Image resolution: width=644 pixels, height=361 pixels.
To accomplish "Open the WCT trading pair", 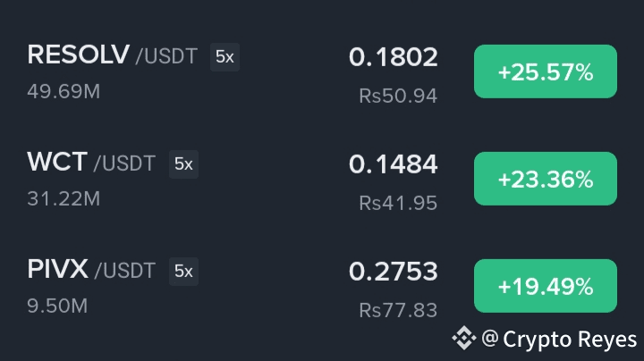I will pyautogui.click(x=57, y=163).
